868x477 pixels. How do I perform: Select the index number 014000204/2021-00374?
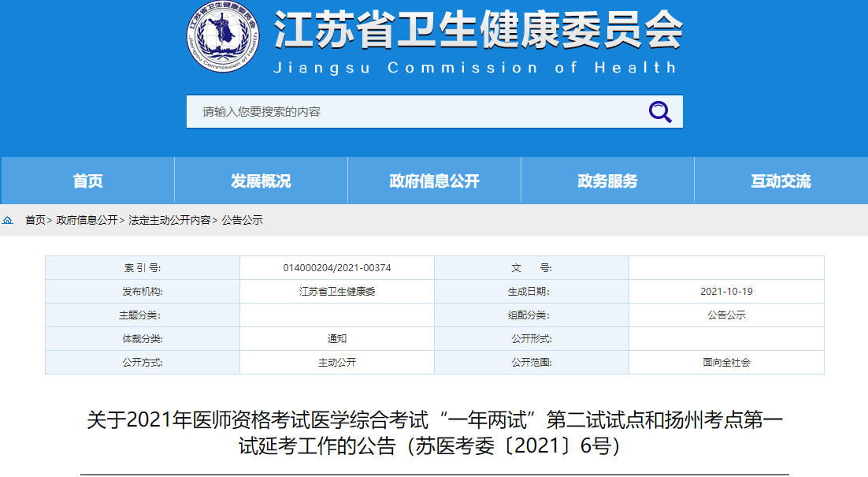(336, 267)
